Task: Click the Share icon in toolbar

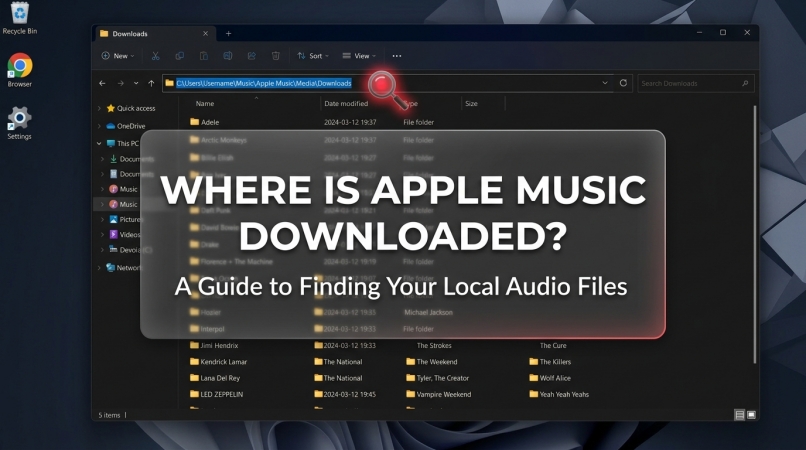Action: [251, 56]
